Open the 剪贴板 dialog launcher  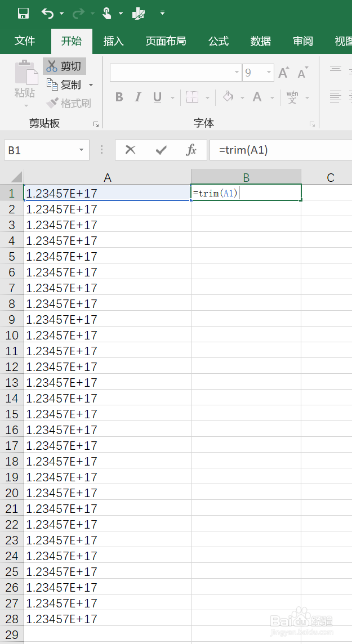tap(96, 124)
